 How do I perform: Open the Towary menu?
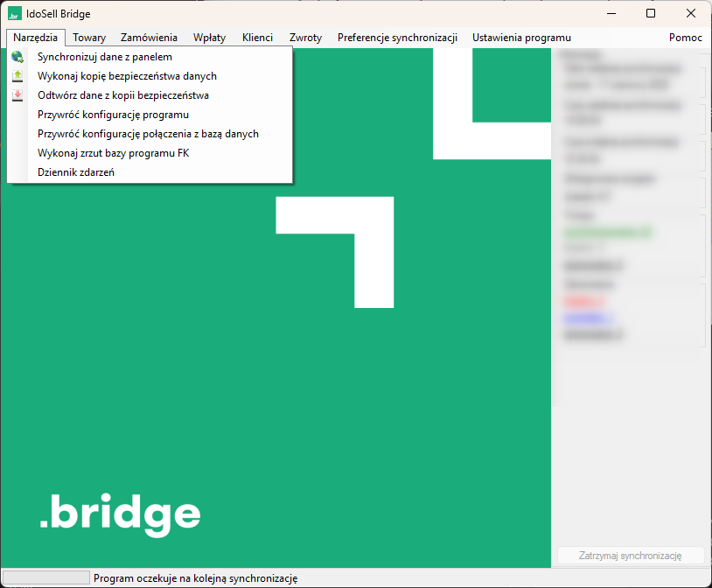click(89, 38)
